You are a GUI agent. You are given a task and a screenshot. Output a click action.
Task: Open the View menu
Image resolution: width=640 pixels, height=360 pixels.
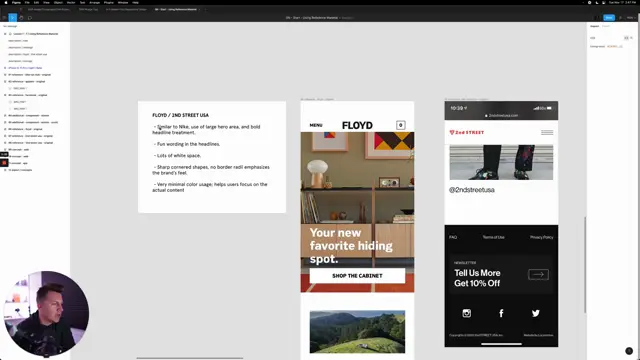point(46,2)
